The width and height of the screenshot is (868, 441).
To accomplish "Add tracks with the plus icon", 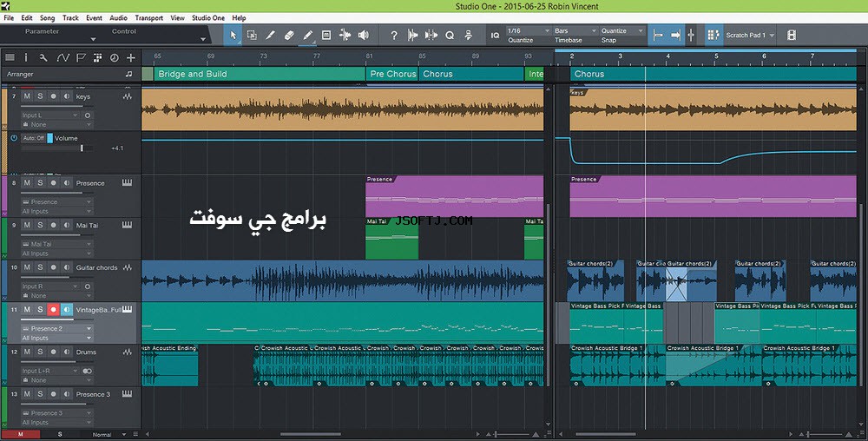I will click(131, 57).
